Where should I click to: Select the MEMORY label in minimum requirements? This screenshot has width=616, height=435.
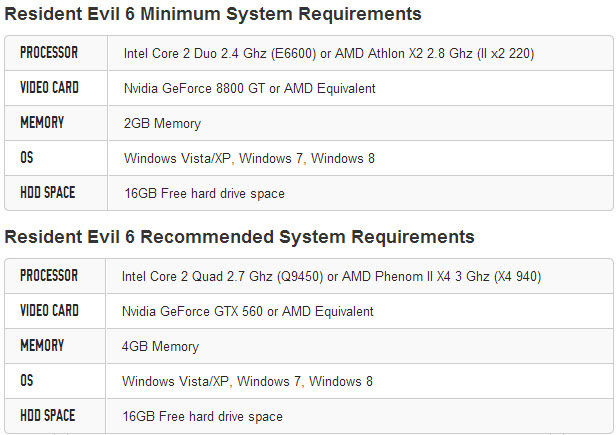(x=42, y=123)
